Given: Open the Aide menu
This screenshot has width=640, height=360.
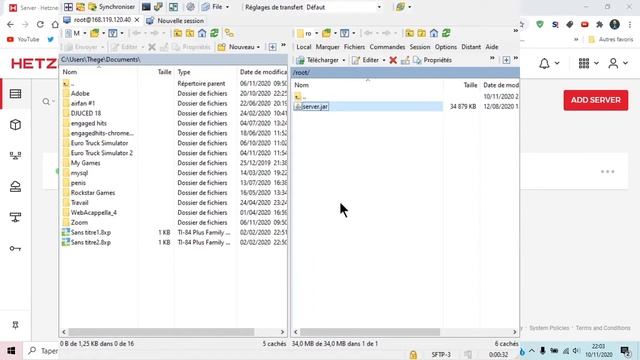Looking at the screenshot, I should pos(492,47).
